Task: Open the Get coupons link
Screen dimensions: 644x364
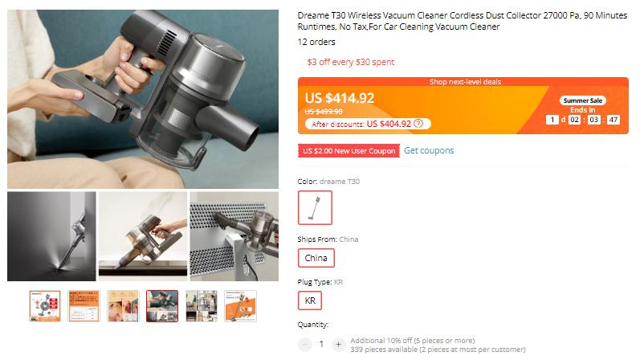Action: 429,150
